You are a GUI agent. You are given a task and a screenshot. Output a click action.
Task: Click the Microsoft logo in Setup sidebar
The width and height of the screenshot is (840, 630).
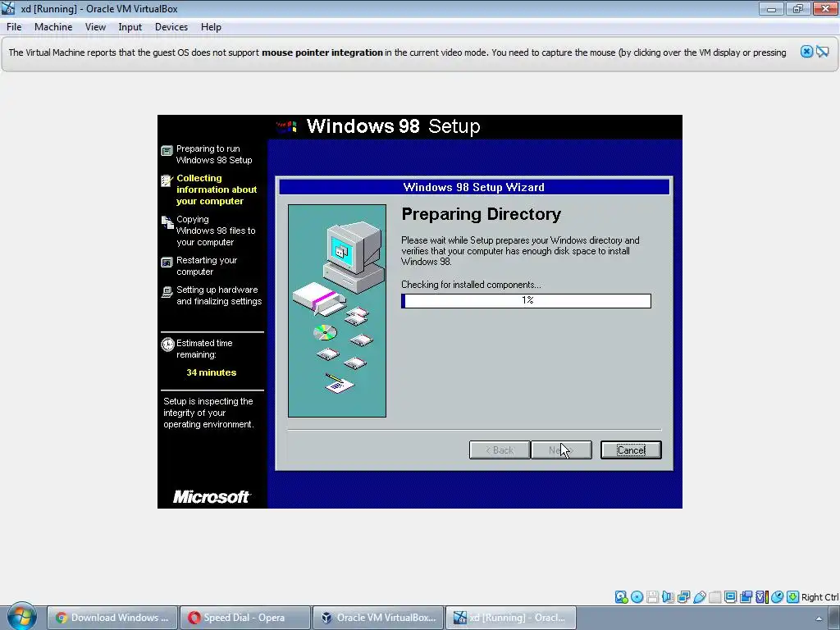point(212,496)
